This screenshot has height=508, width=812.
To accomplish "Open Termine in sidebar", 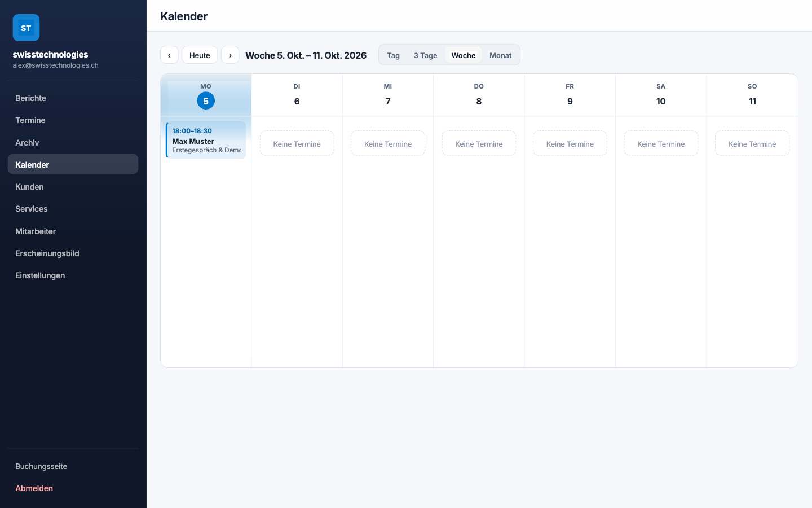I will click(73, 120).
